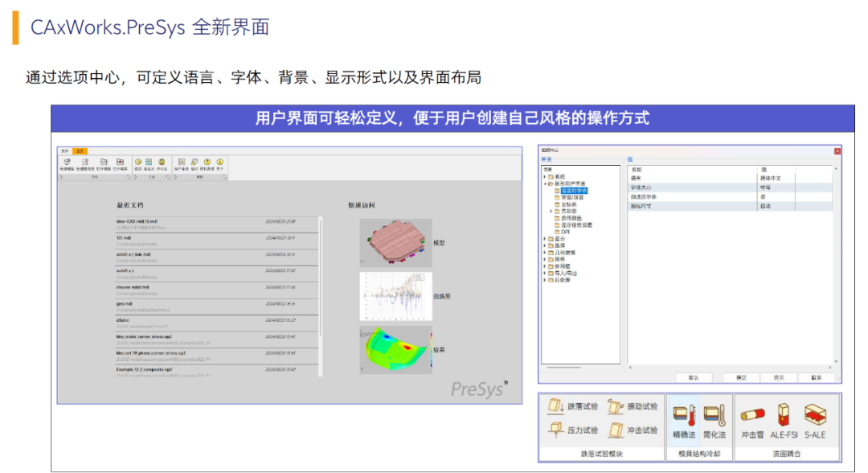Viewport: 868px width, 473px height.
Task: Open the 选项 gear icon in tools group
Action: click(x=138, y=162)
